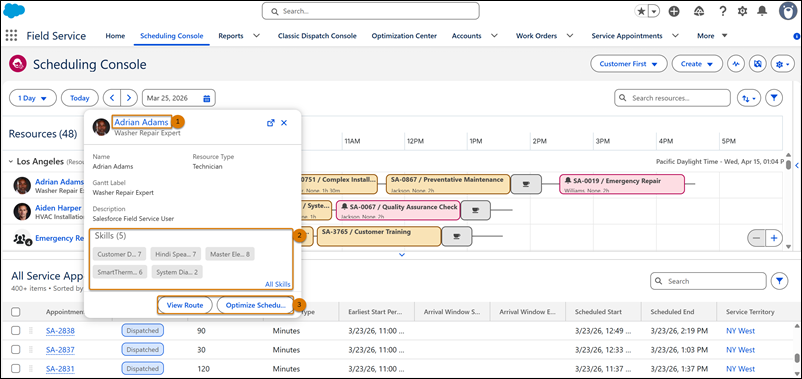
Task: Check the SA-2837 row checkbox
Action: [16, 349]
